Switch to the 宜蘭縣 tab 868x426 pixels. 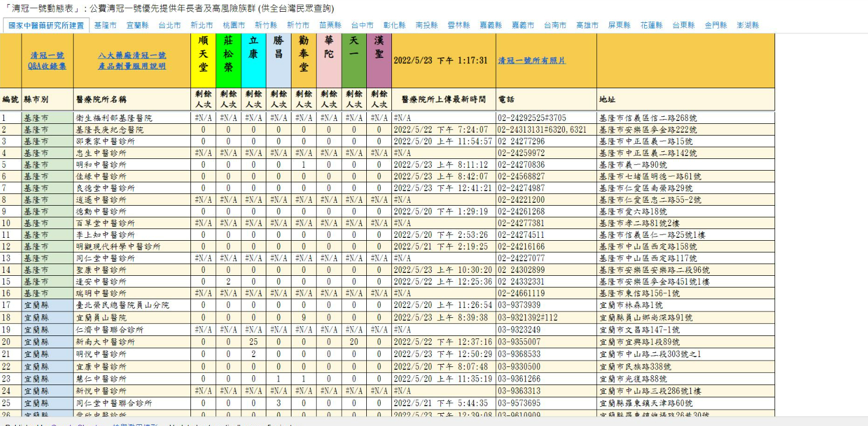point(137,26)
